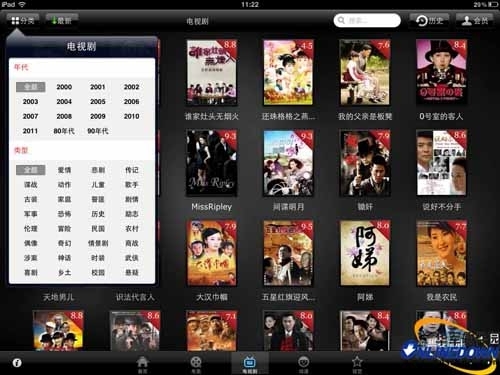The width and height of the screenshot is (500, 375).
Task: Filter by year 2004
Action: (64, 102)
